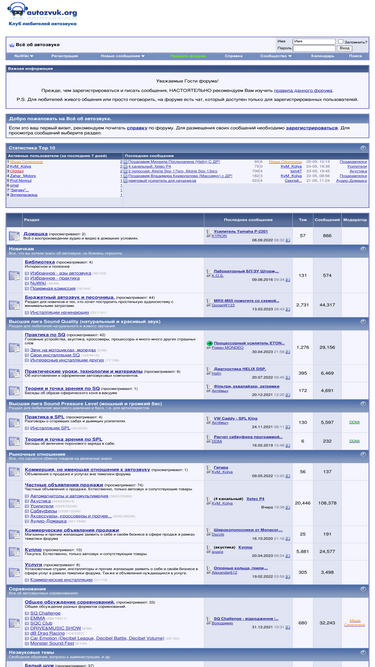Click forum status icon beside Домашка
This screenshot has height=667, width=375.
point(14,235)
